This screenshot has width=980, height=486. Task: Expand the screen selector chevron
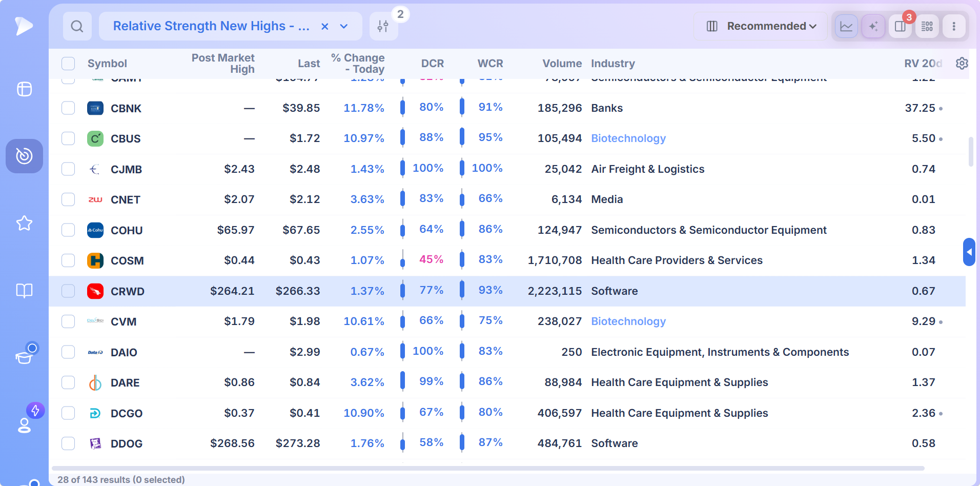(x=344, y=26)
